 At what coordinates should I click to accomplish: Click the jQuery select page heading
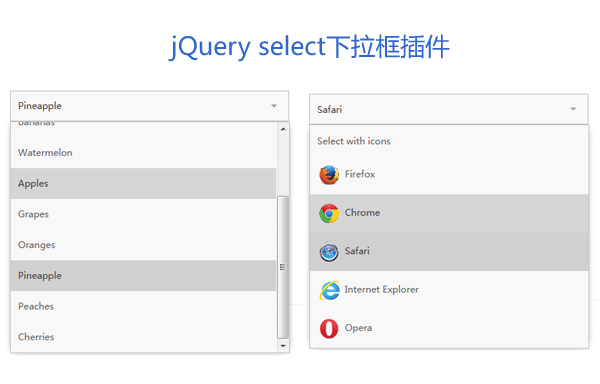coord(309,47)
